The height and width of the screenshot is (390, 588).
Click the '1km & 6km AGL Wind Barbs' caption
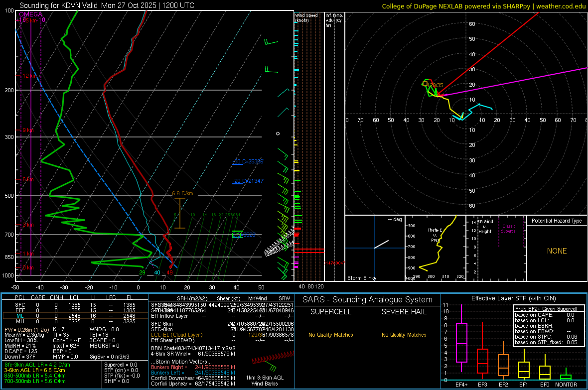pos(265,381)
